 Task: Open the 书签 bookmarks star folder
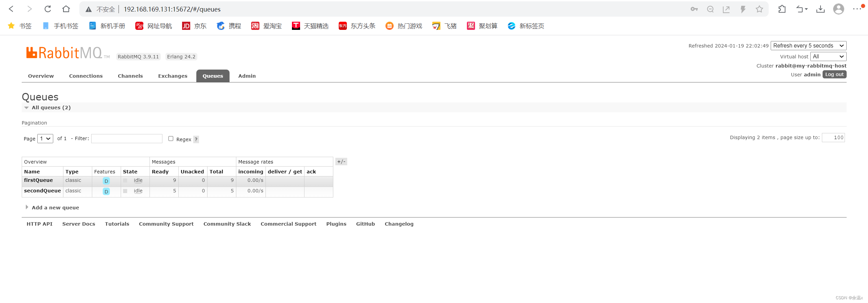click(x=20, y=26)
